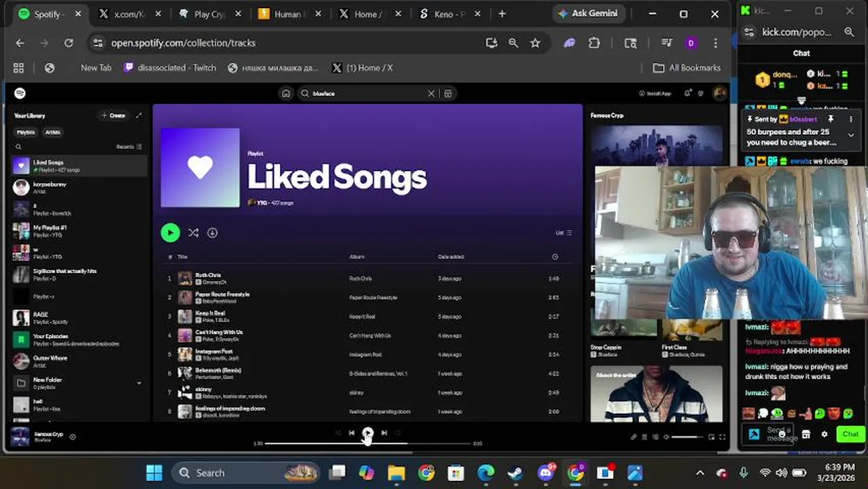Bookmark this page with the star icon

tap(535, 43)
